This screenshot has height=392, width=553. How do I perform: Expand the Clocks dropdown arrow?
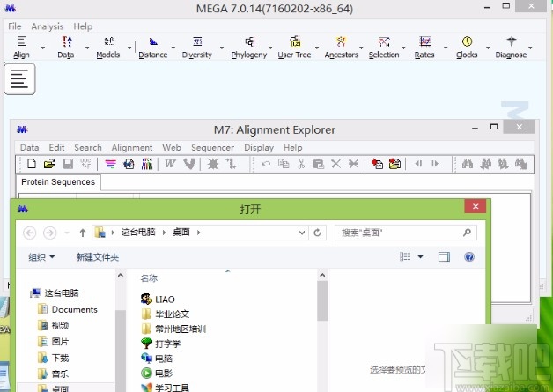coord(488,48)
